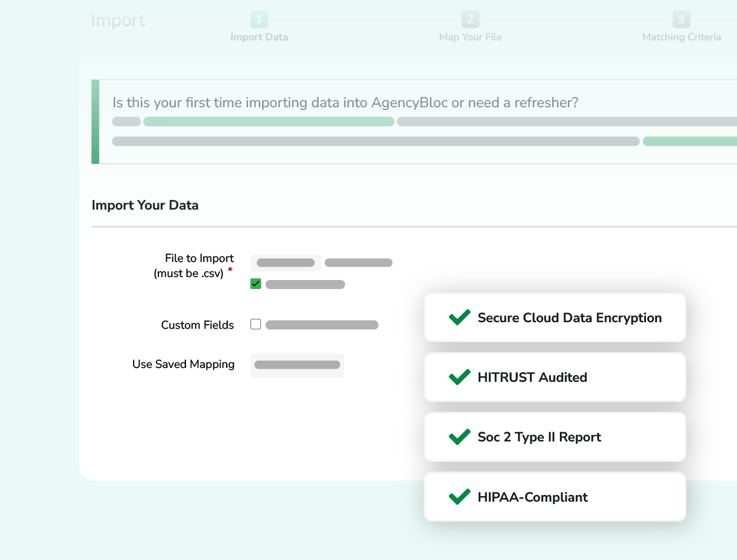The height and width of the screenshot is (560, 737).
Task: Select the step 3 badge above Matching Criteria
Action: click(x=681, y=19)
